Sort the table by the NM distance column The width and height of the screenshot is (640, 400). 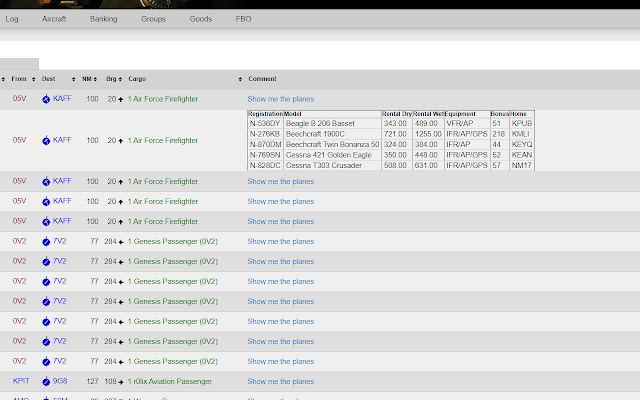pos(88,78)
